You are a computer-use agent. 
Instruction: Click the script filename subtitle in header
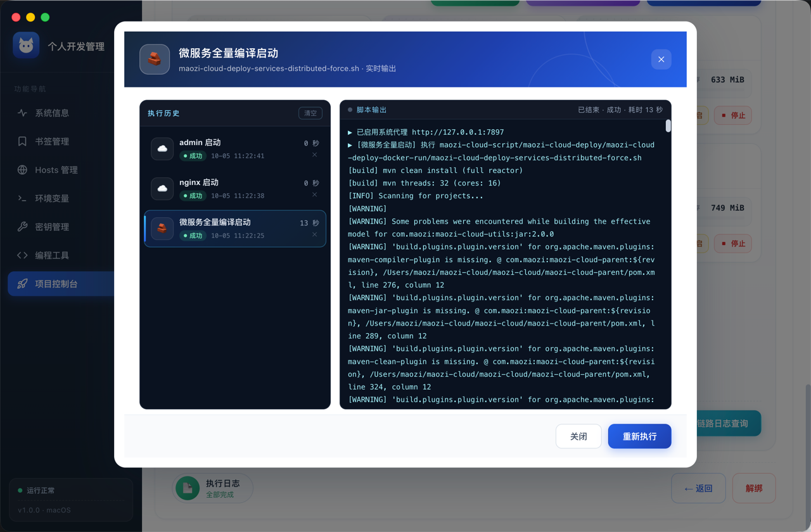click(287, 68)
